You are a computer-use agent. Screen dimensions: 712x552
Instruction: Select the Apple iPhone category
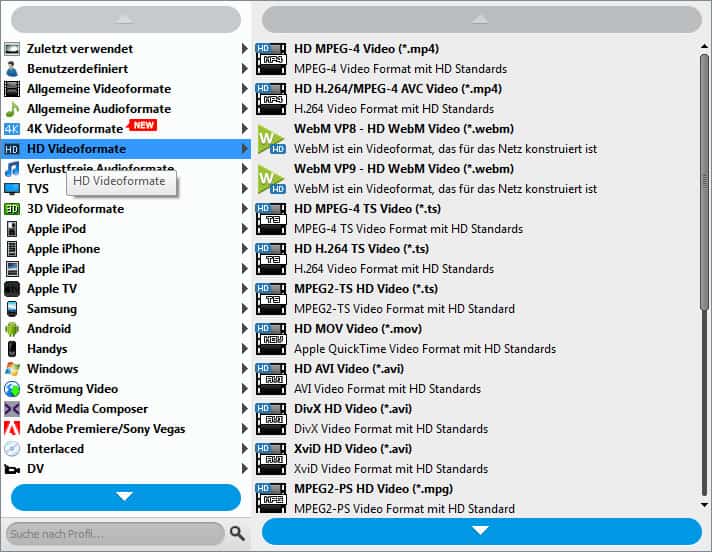pyautogui.click(x=63, y=249)
